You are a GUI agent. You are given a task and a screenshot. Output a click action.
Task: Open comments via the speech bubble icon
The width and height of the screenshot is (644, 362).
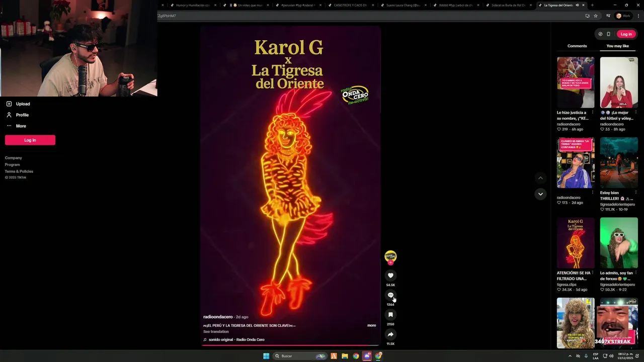[x=390, y=295]
